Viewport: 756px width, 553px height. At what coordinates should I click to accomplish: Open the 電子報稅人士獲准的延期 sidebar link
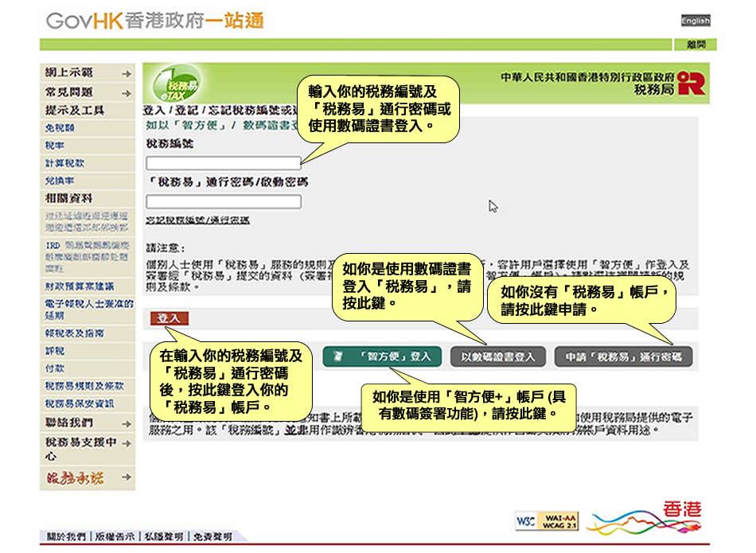[88, 310]
